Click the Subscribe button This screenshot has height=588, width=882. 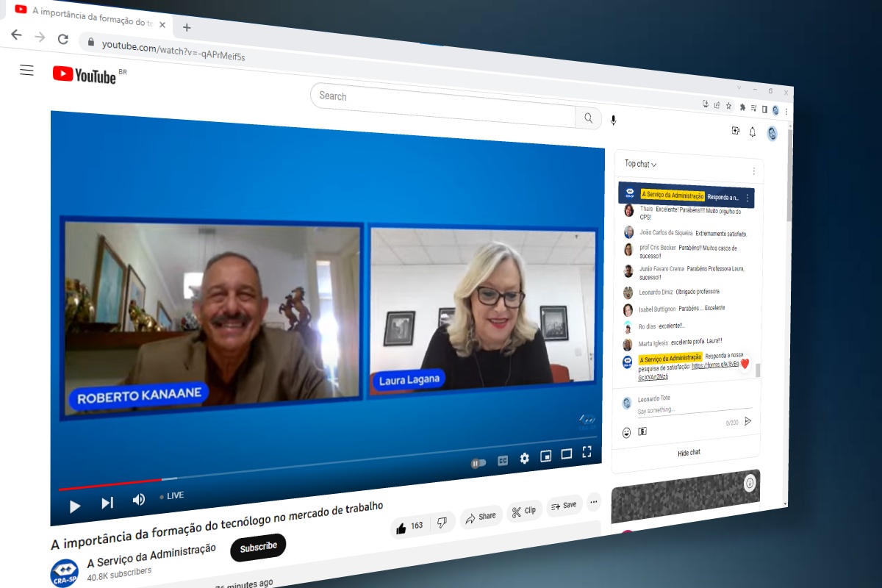[257, 547]
